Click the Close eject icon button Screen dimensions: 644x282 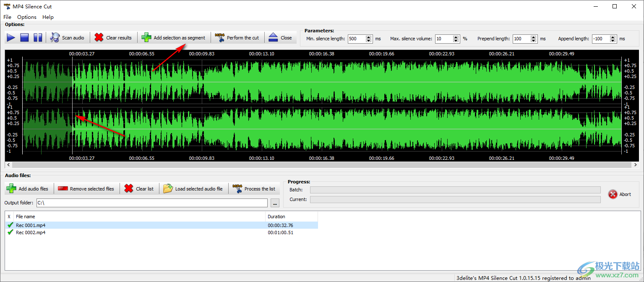click(280, 38)
